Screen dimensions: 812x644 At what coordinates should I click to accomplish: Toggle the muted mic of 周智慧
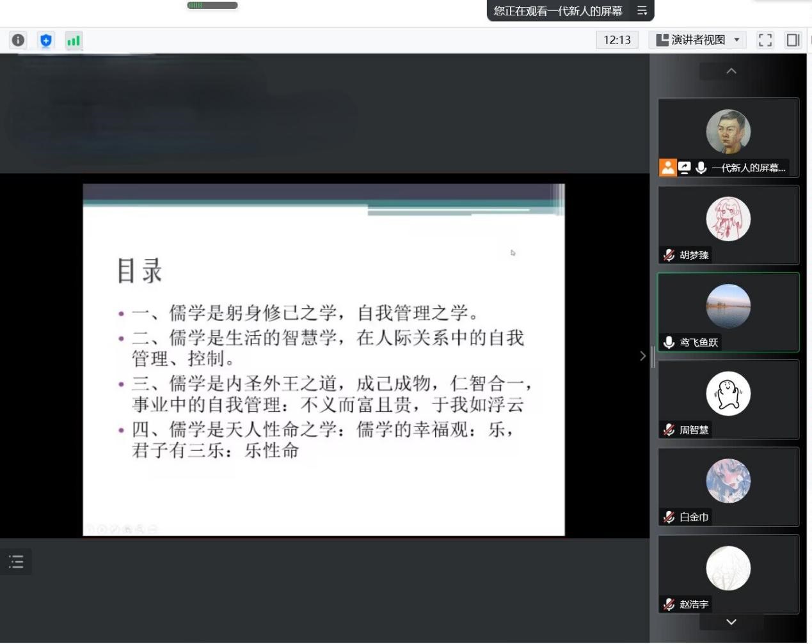(669, 430)
